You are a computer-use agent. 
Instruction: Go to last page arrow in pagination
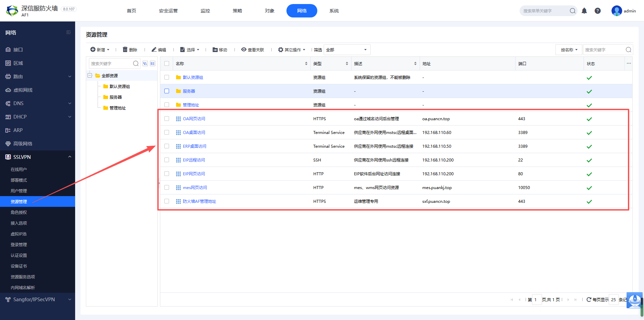point(576,300)
